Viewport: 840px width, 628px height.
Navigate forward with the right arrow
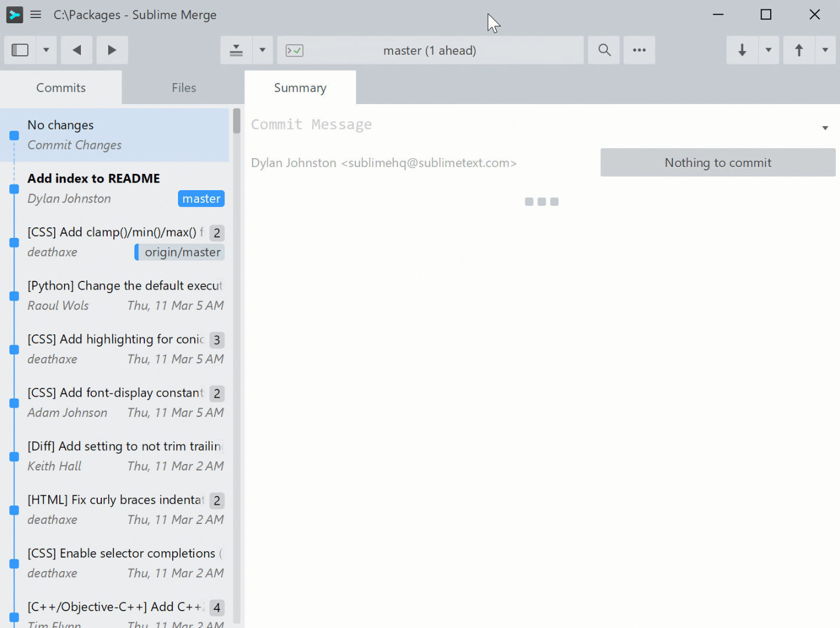(x=112, y=50)
